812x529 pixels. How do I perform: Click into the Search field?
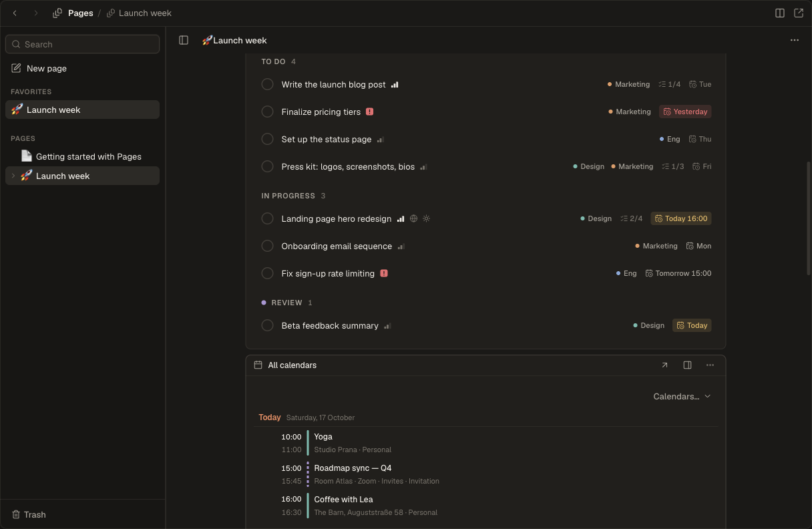tap(82, 44)
